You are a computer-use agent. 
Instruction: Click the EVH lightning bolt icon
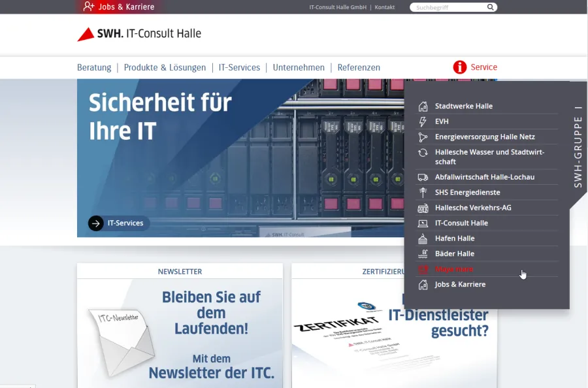(423, 121)
